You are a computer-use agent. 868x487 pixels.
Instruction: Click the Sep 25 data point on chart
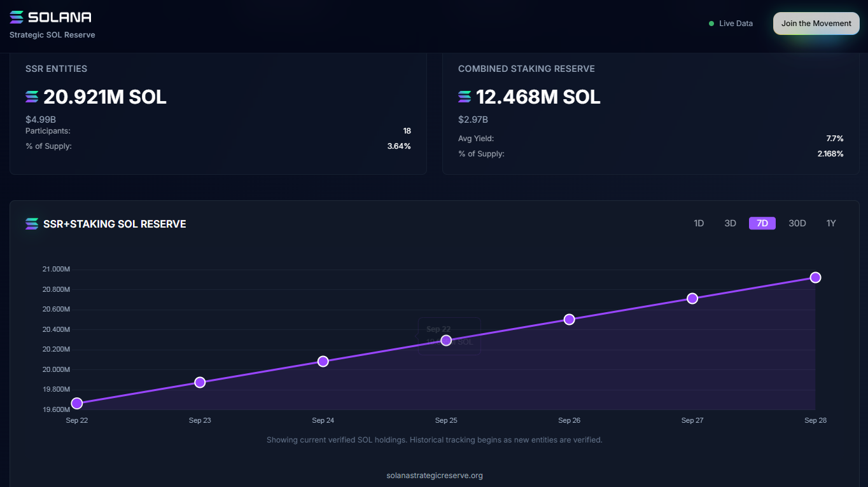[446, 340]
